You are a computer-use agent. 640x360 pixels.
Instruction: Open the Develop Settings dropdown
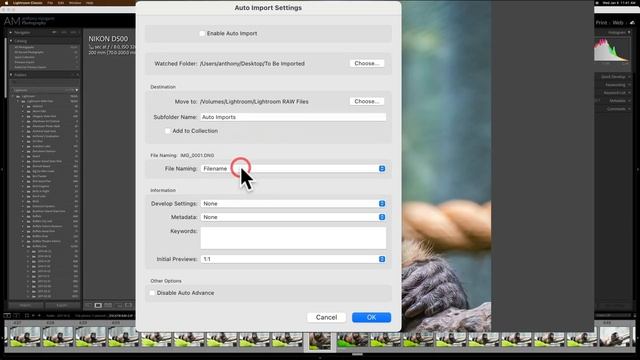click(x=293, y=203)
